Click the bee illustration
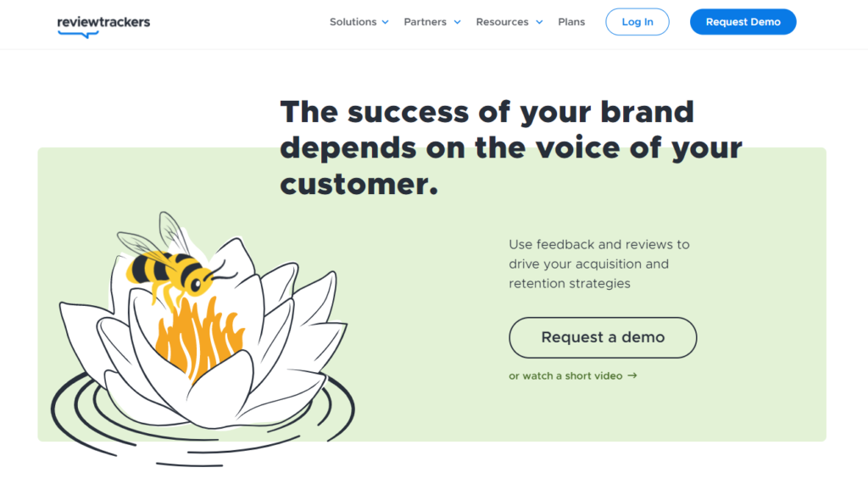Image resolution: width=868 pixels, height=478 pixels. point(174,270)
